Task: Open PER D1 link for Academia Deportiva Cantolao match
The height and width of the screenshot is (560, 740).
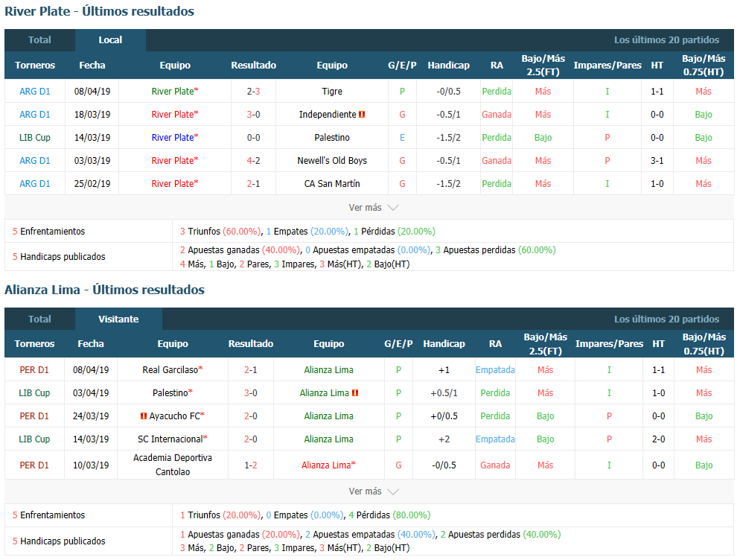Action: (34, 465)
